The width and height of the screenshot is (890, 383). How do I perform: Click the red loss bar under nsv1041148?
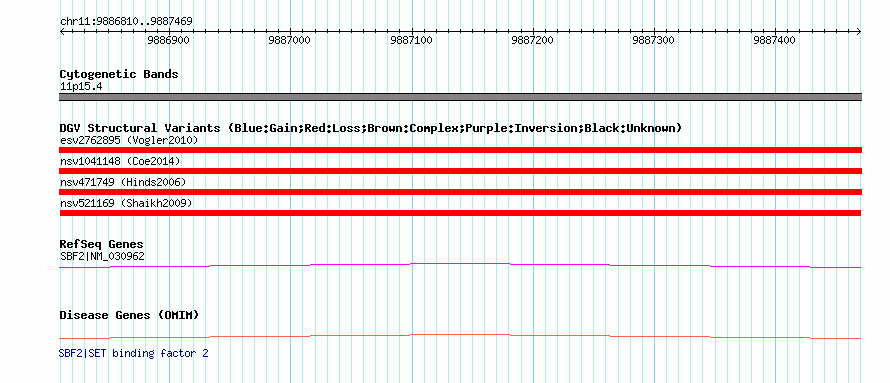460,171
